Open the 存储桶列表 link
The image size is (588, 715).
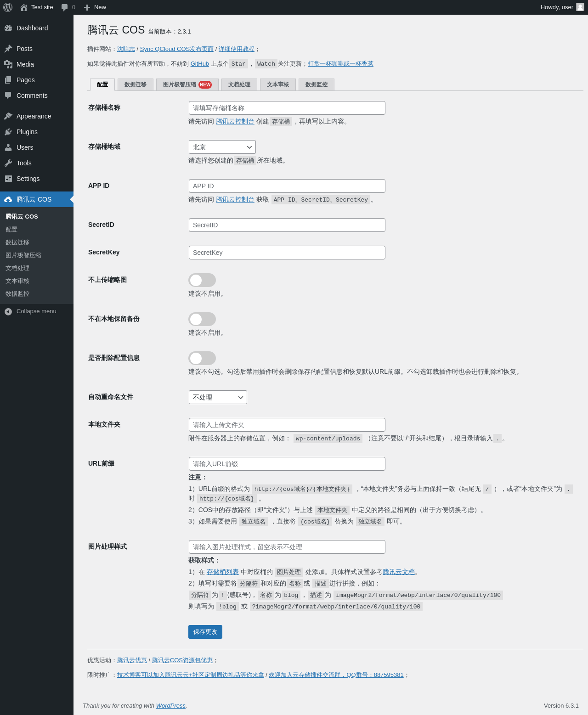(x=223, y=572)
